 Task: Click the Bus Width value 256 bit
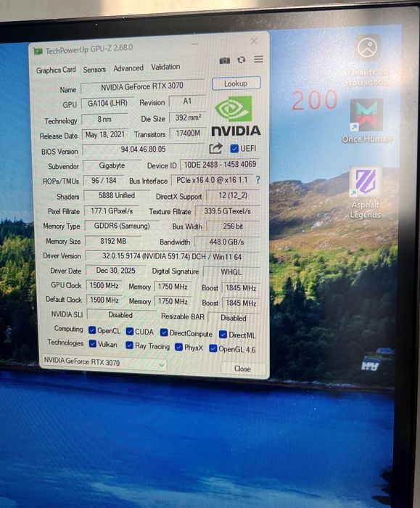(x=233, y=226)
